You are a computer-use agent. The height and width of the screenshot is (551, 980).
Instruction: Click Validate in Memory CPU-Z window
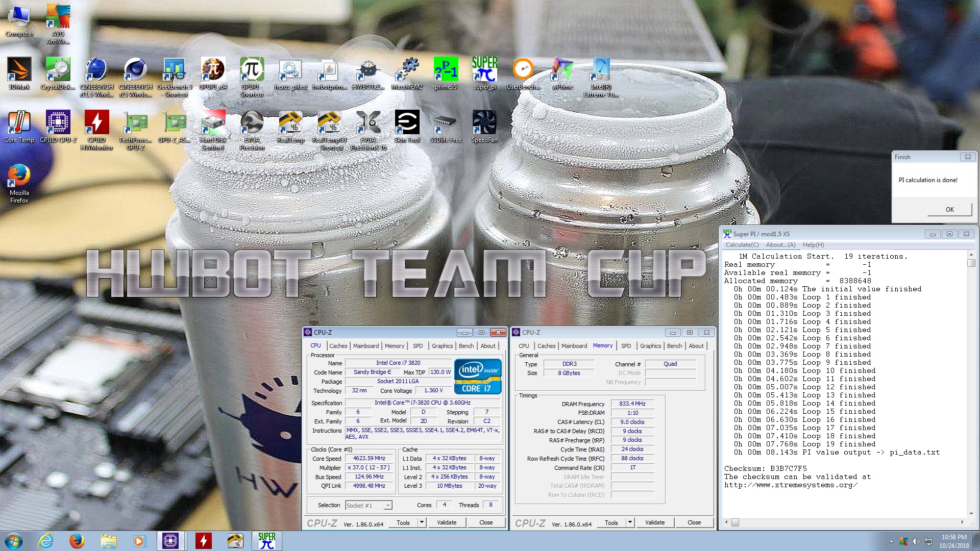coord(655,522)
